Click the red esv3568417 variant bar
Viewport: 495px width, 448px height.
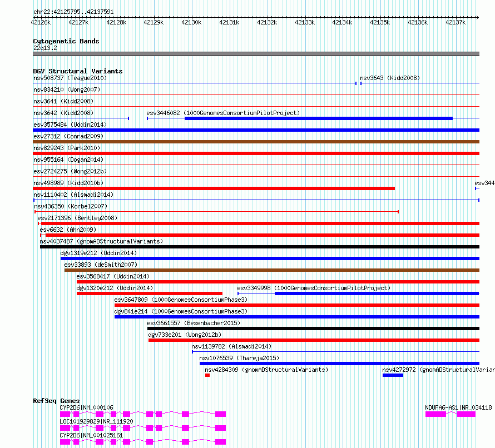pyautogui.click(x=278, y=282)
